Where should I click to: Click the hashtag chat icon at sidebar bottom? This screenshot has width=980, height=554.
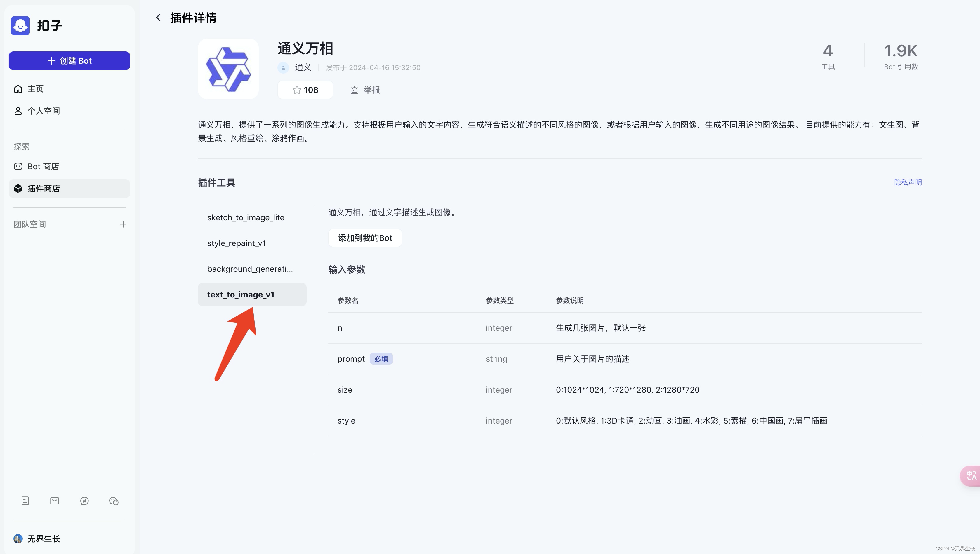click(84, 501)
